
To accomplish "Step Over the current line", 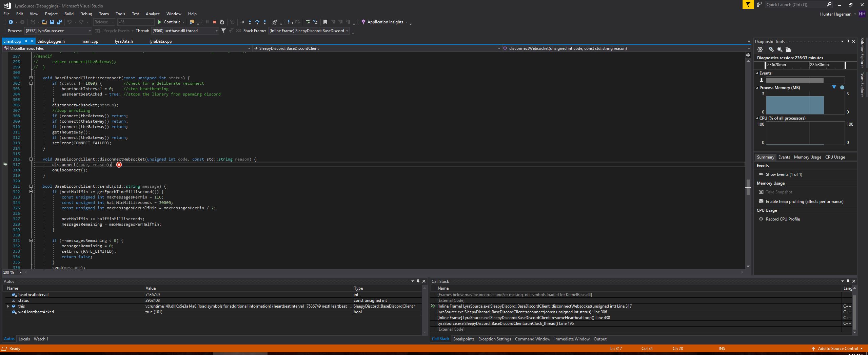I will pos(258,22).
